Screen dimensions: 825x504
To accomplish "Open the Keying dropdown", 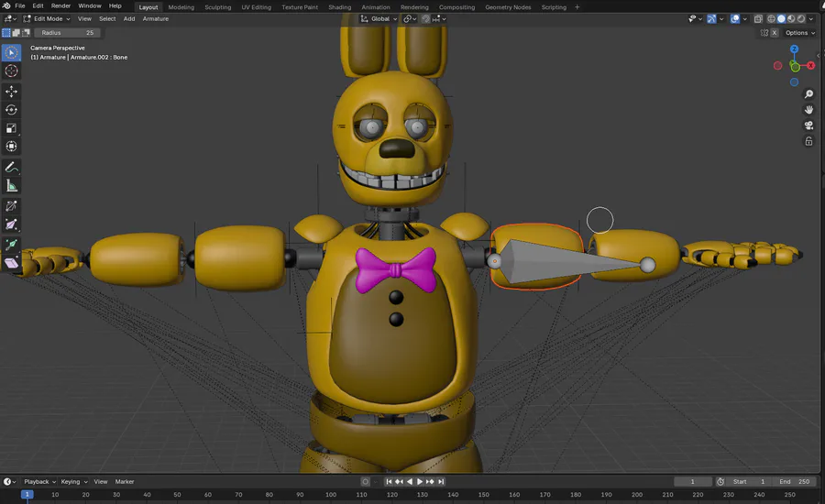I will click(73, 481).
